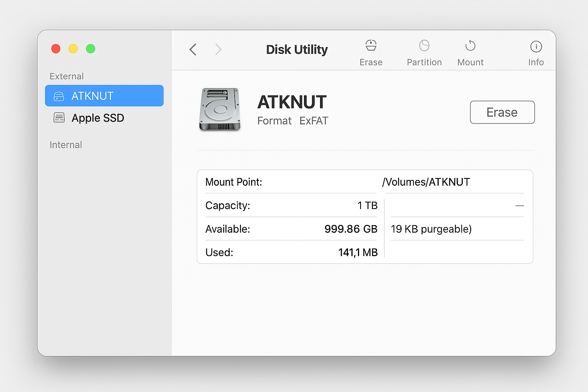
Task: Click the large hard drive image
Action: click(x=220, y=109)
